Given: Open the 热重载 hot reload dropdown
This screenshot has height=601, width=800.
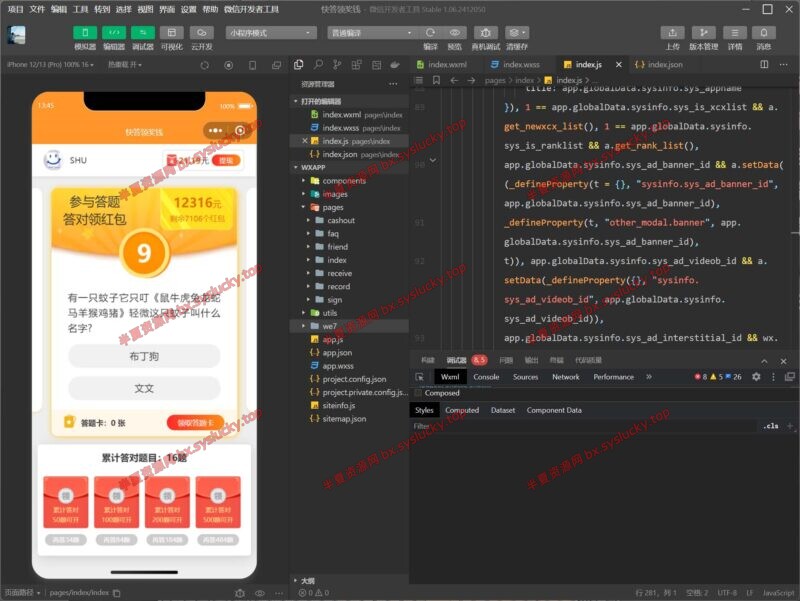Looking at the screenshot, I should point(124,65).
